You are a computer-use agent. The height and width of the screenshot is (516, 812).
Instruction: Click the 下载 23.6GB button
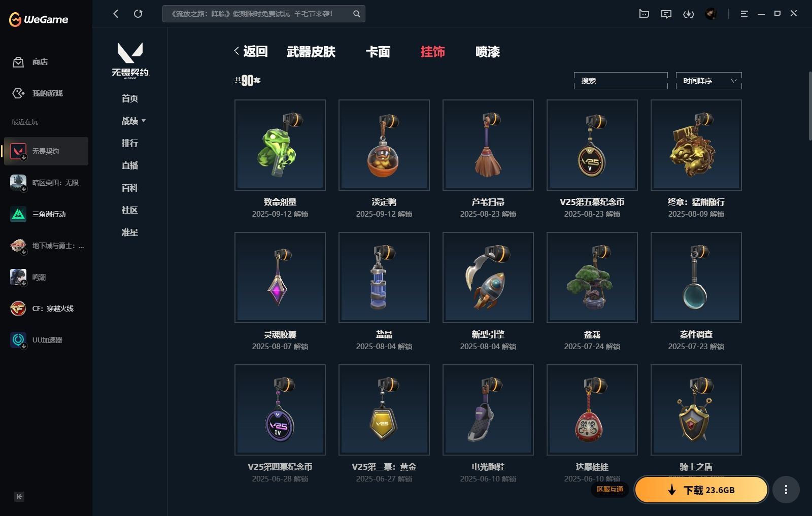(701, 490)
